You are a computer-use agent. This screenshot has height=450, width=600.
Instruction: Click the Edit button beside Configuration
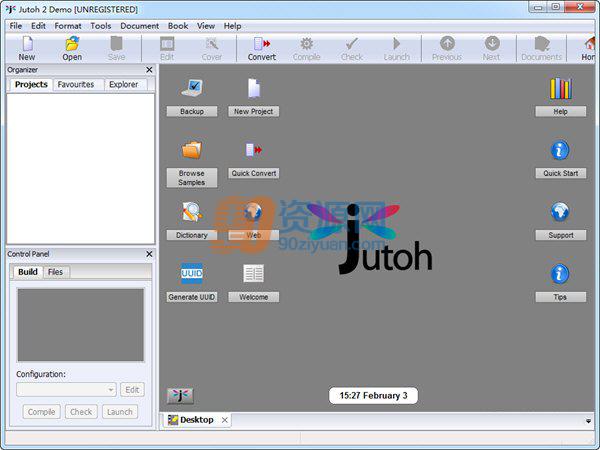[x=132, y=390]
